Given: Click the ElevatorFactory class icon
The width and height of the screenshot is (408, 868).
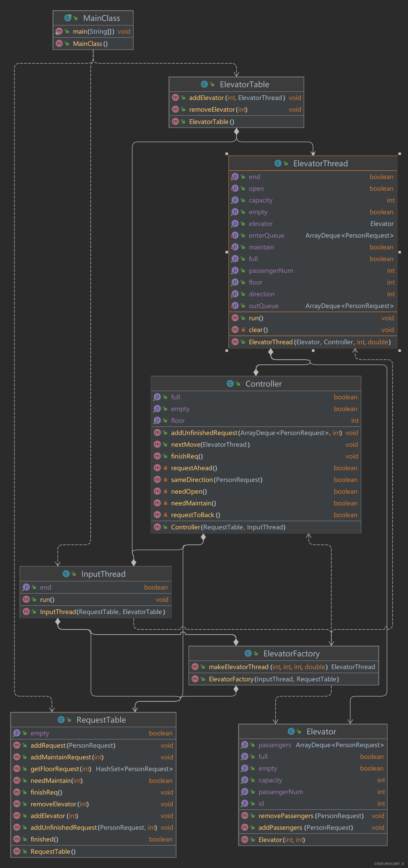Looking at the screenshot, I should pyautogui.click(x=248, y=653).
